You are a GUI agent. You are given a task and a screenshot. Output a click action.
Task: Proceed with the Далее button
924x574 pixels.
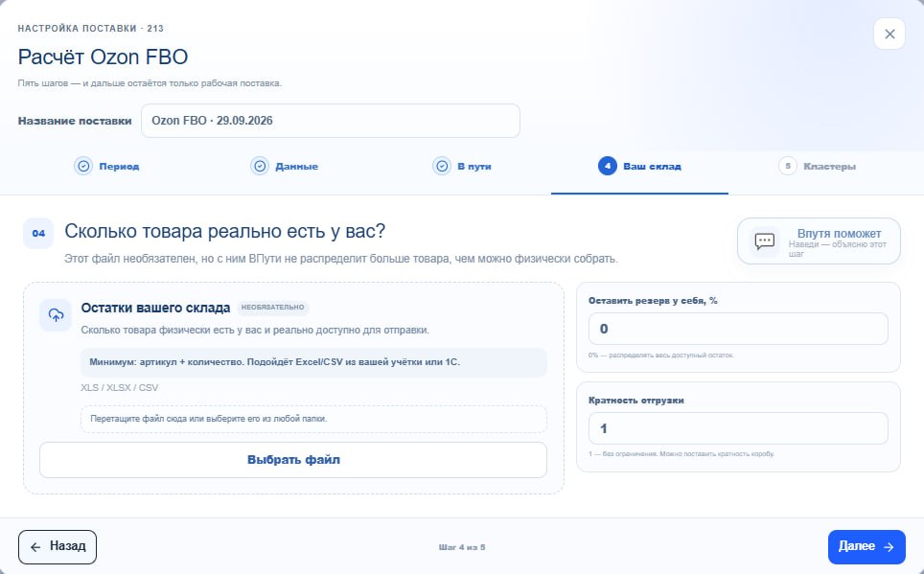tap(866, 547)
